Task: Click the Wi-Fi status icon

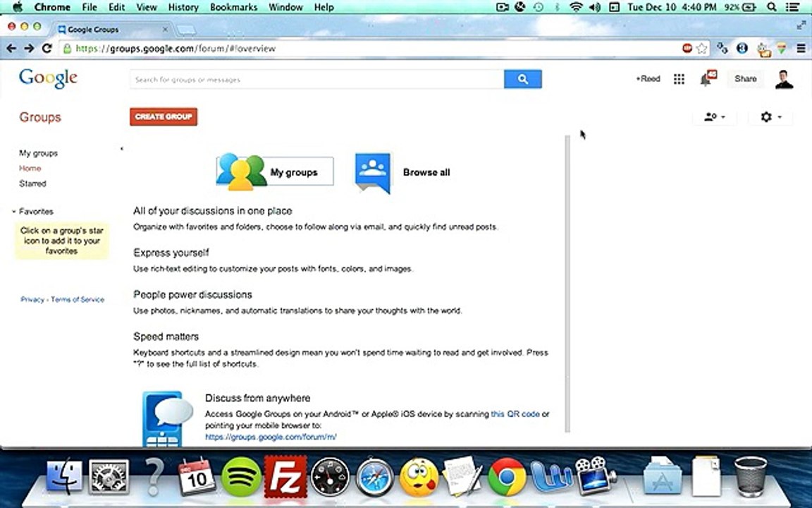Action: pyautogui.click(x=576, y=7)
